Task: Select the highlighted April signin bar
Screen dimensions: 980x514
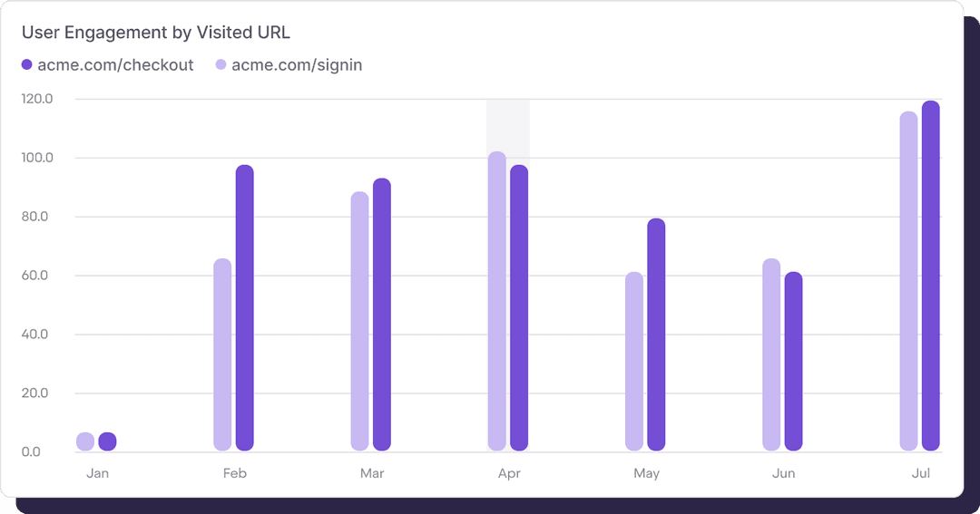Action: click(497, 301)
